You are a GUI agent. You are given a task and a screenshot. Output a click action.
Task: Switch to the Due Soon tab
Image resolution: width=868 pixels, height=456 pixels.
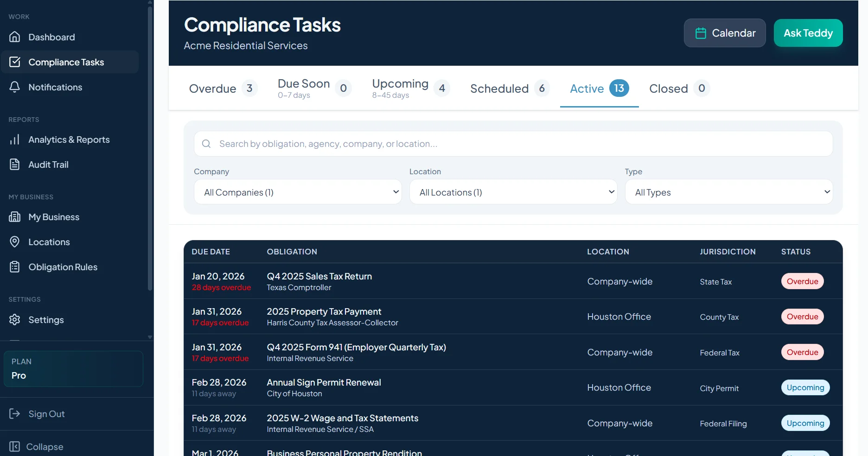314,89
